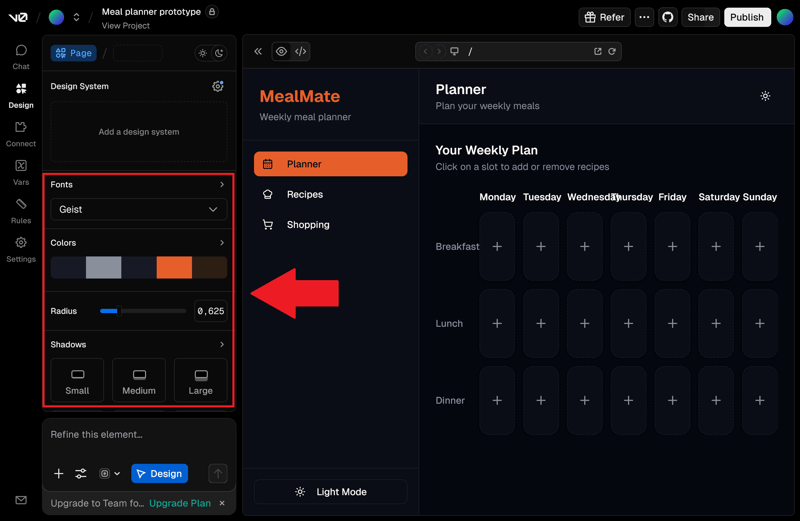Click the Publish button

[x=746, y=17]
